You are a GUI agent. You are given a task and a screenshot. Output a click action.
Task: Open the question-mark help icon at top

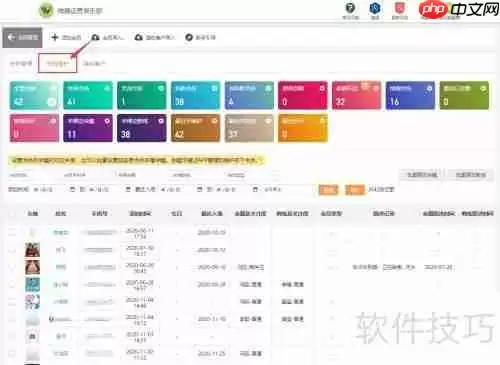pos(350,7)
